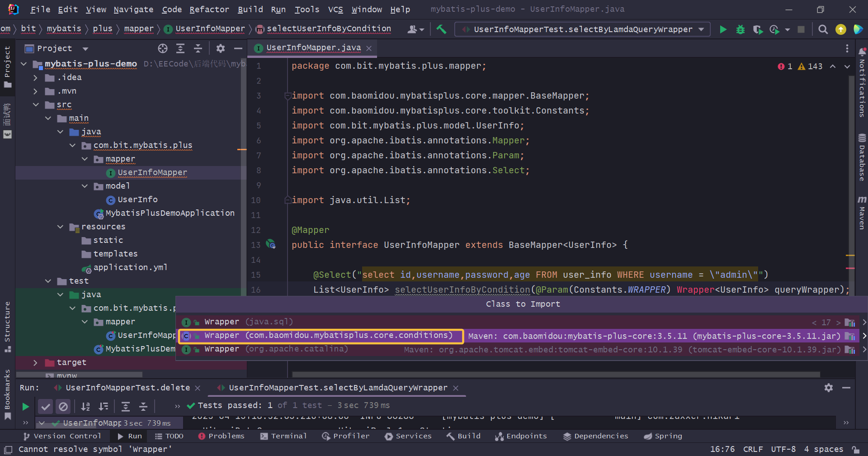This screenshot has width=868, height=456.
Task: Toggle Project tool window strip button
Action: (7, 67)
